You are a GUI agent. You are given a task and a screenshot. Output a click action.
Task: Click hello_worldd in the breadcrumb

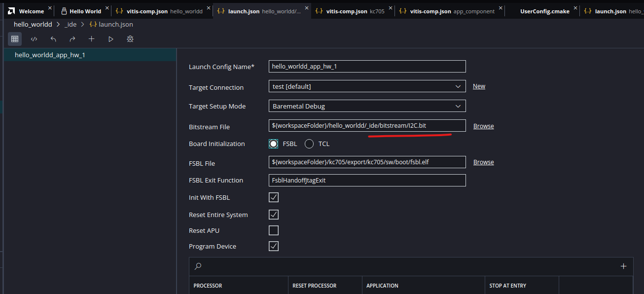(x=33, y=24)
